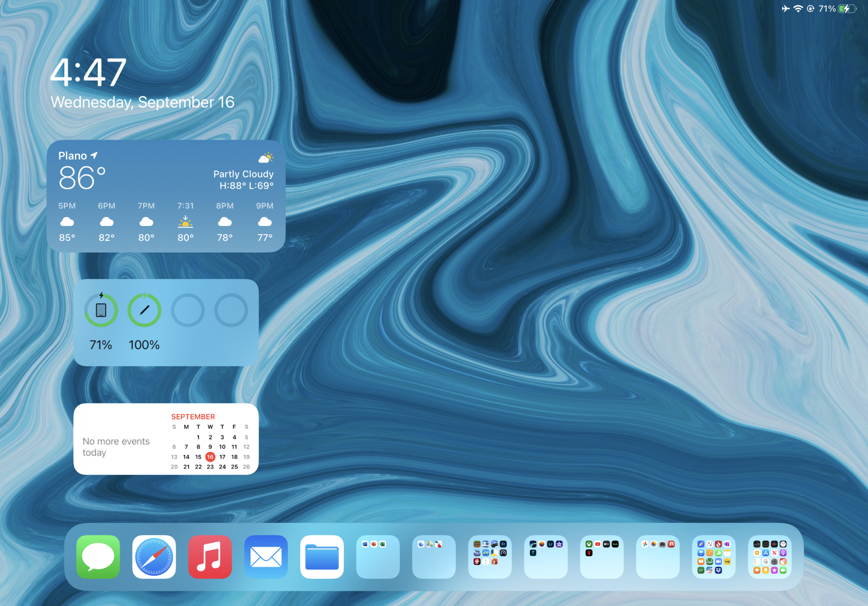Tap the Wi-Fi icon in status bar
Image resolution: width=868 pixels, height=606 pixels.
click(x=798, y=9)
